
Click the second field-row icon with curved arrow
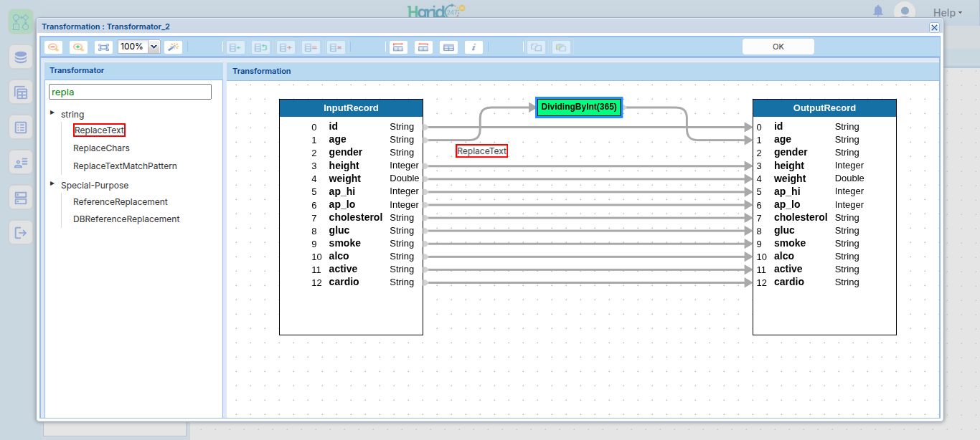click(x=260, y=47)
